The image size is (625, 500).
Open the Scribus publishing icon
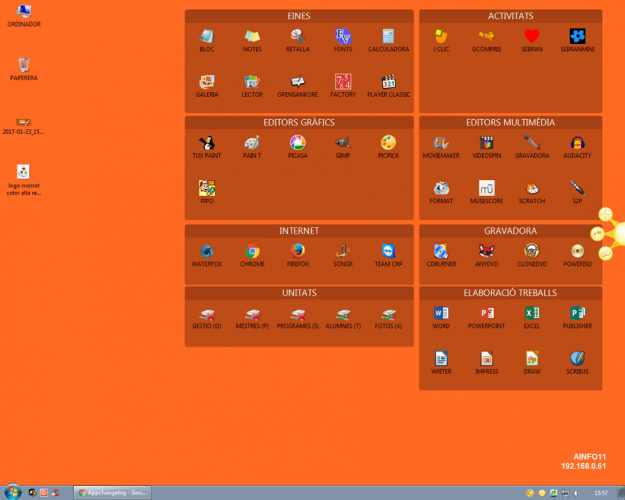(x=577, y=359)
